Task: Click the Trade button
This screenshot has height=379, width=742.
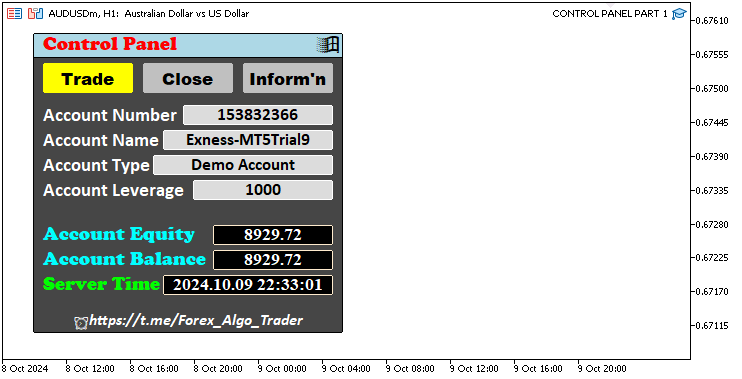Action: (x=88, y=78)
